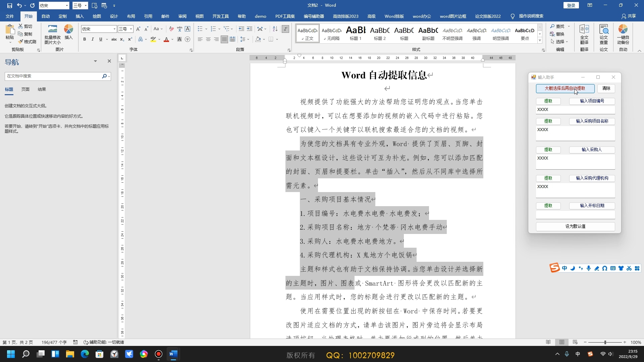The width and height of the screenshot is (644, 362).
Task: Toggle show/hide paragraph marks
Action: pos(285,29)
